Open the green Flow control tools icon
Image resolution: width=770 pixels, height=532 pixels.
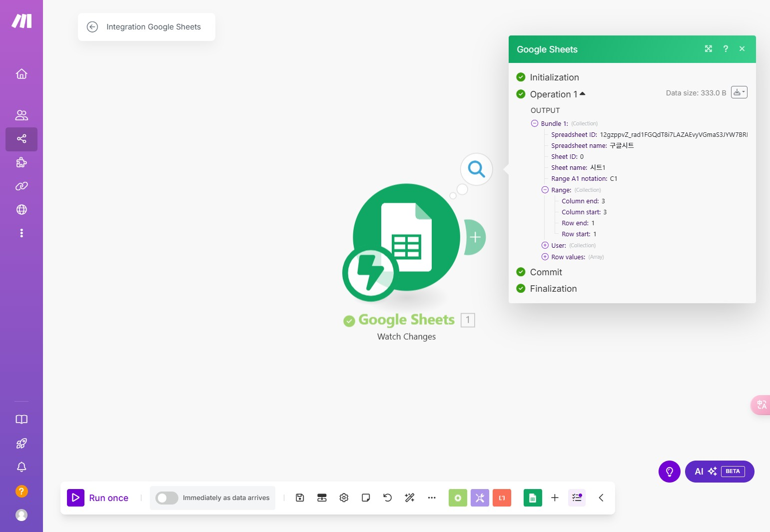(x=458, y=498)
